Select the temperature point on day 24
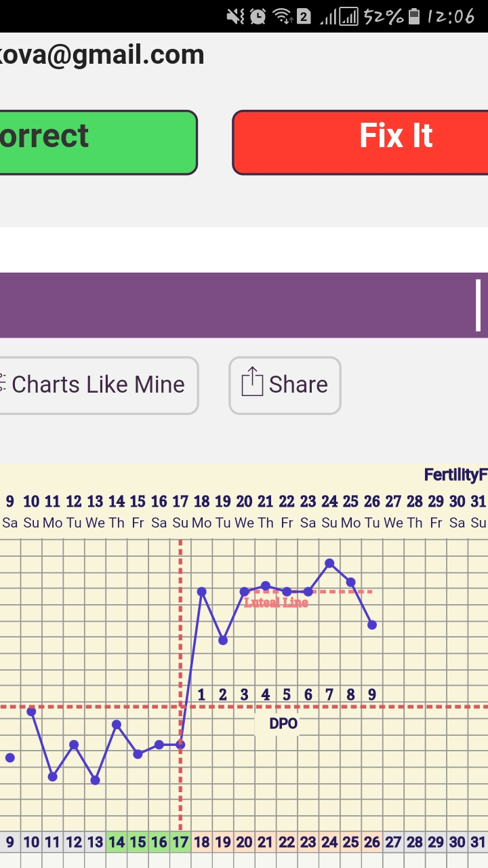The width and height of the screenshot is (488, 868). (329, 563)
